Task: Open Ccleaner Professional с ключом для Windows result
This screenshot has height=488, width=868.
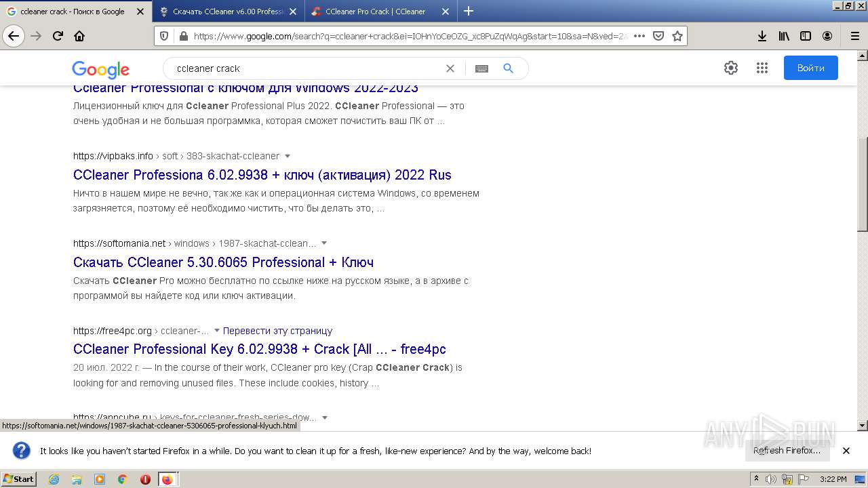Action: [x=245, y=88]
